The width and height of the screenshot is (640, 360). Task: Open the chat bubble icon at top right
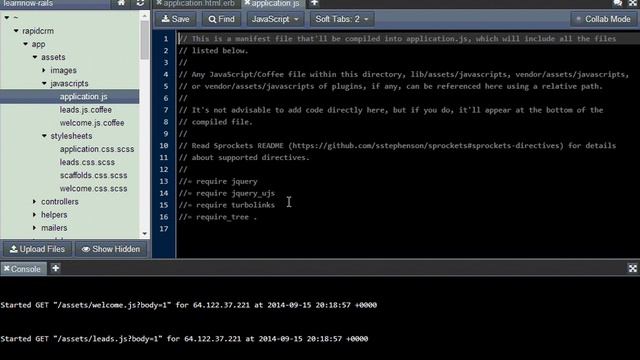(618, 3)
